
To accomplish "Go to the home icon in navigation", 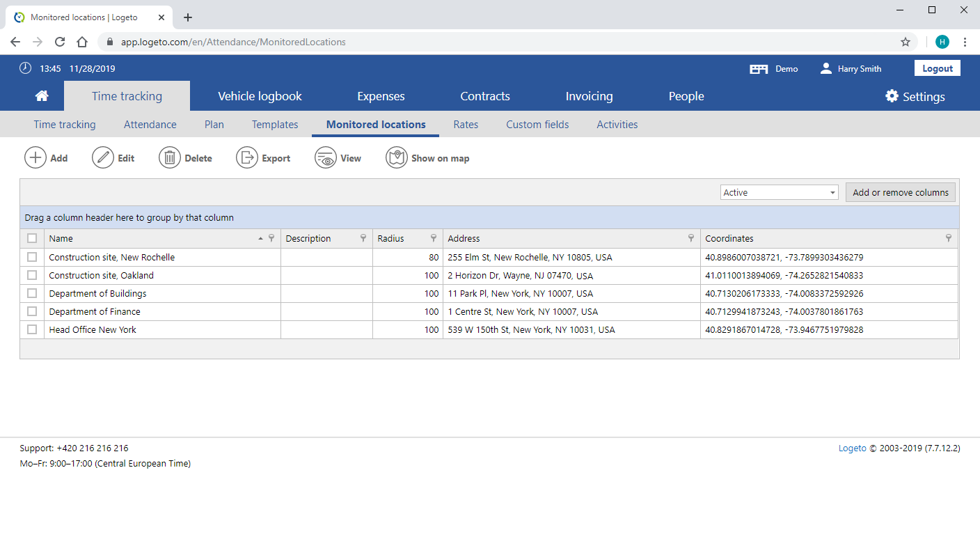I will (x=42, y=96).
